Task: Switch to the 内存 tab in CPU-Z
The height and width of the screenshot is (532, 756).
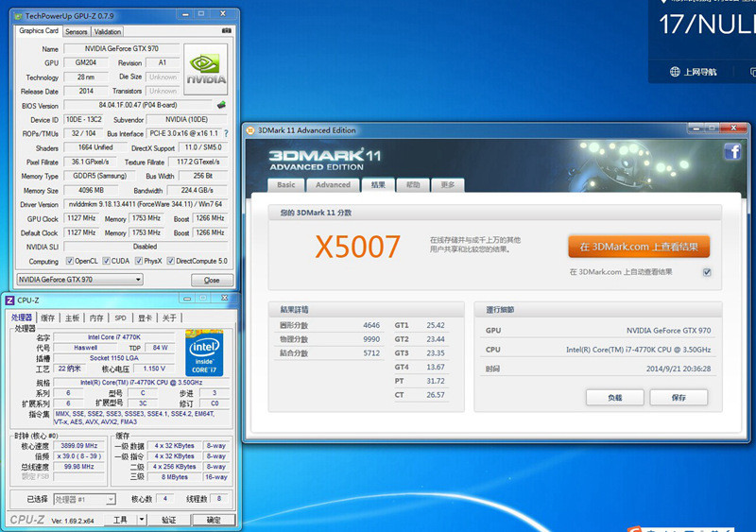Action: 96,317
